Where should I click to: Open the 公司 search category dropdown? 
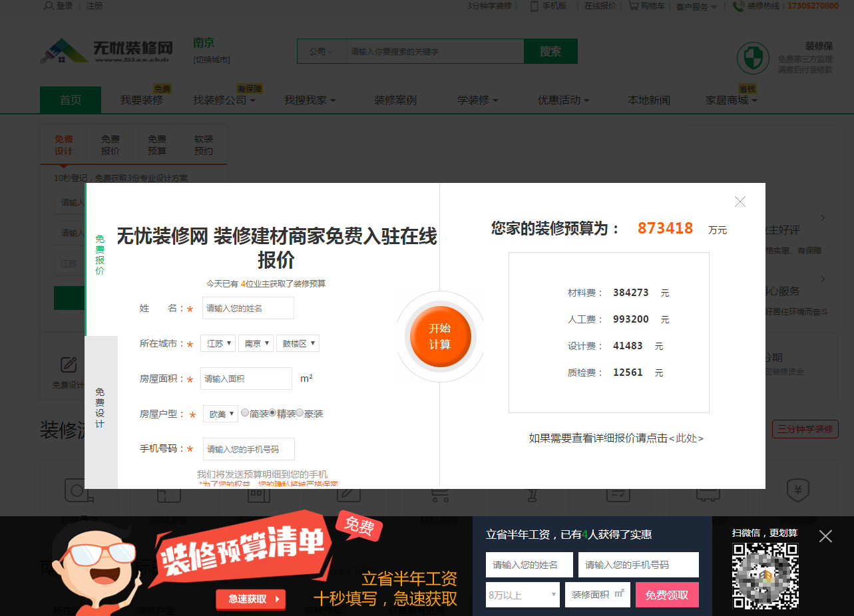coord(321,51)
